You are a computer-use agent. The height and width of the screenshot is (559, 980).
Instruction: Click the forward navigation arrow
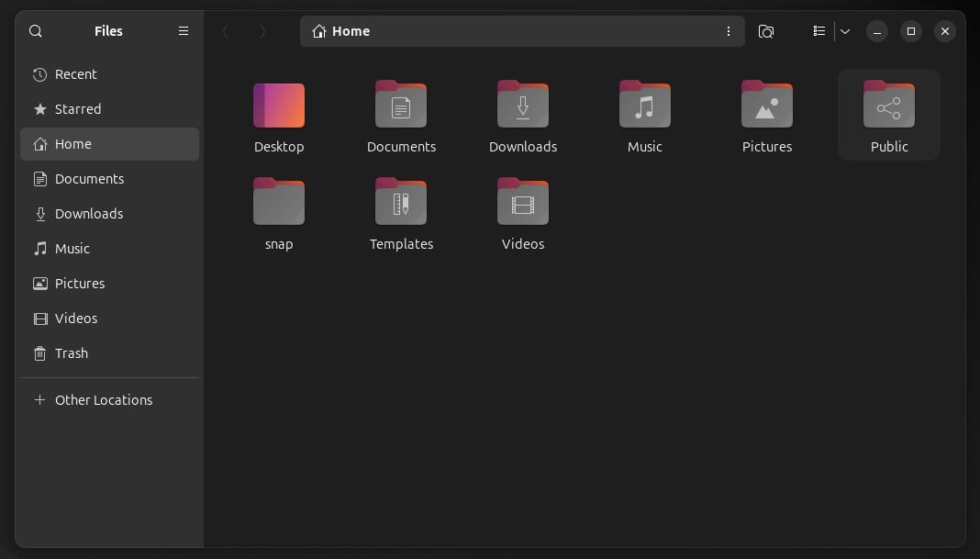point(263,30)
